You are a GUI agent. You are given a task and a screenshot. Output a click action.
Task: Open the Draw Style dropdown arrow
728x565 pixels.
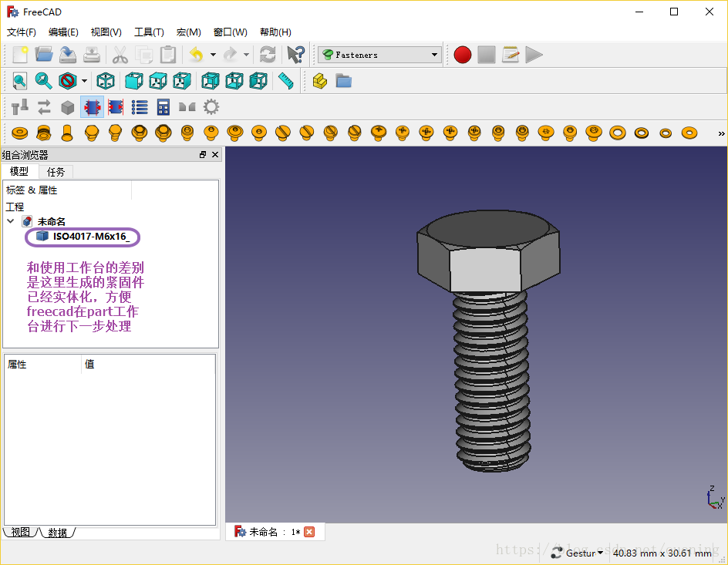tap(84, 81)
